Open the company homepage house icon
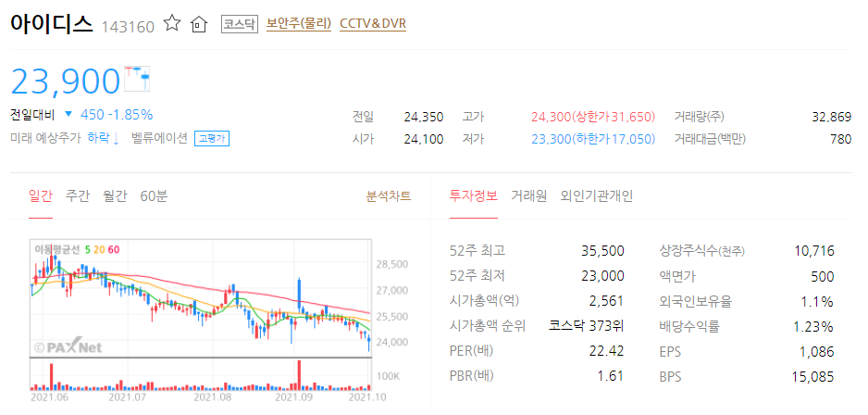Screen dimensions: 868x415 tap(199, 24)
